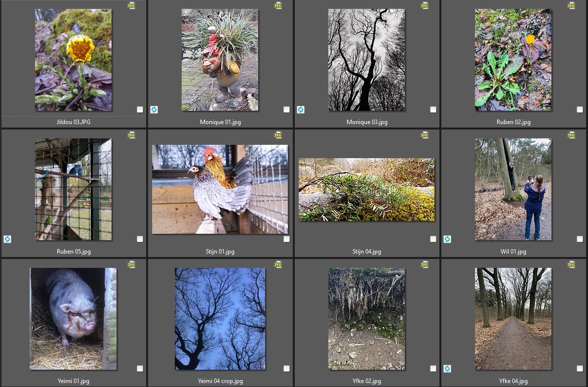
Task: Click the blue circular arrows icon on Monique 01.jpg
Action: click(154, 110)
